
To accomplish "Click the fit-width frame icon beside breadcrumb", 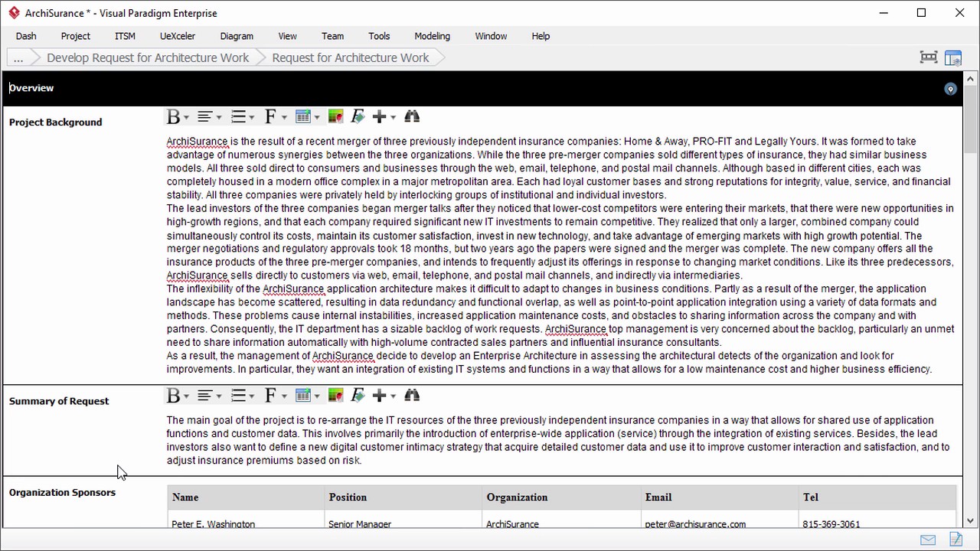I will click(929, 57).
